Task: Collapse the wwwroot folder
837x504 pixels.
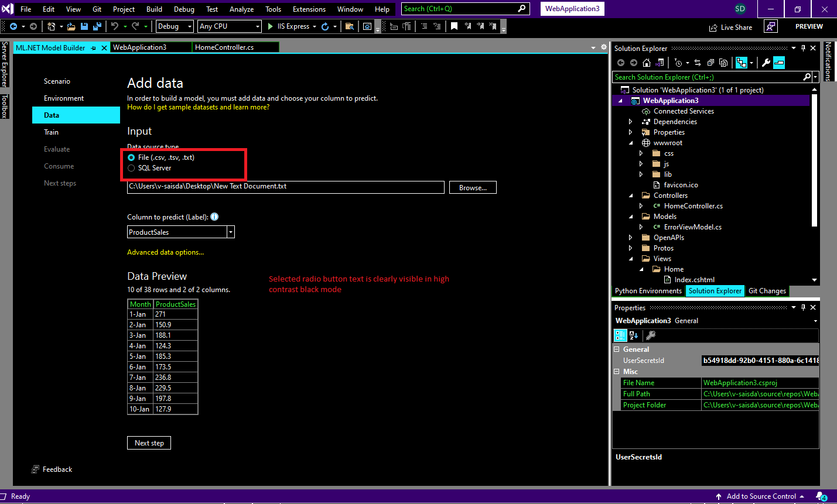Action: (x=631, y=142)
